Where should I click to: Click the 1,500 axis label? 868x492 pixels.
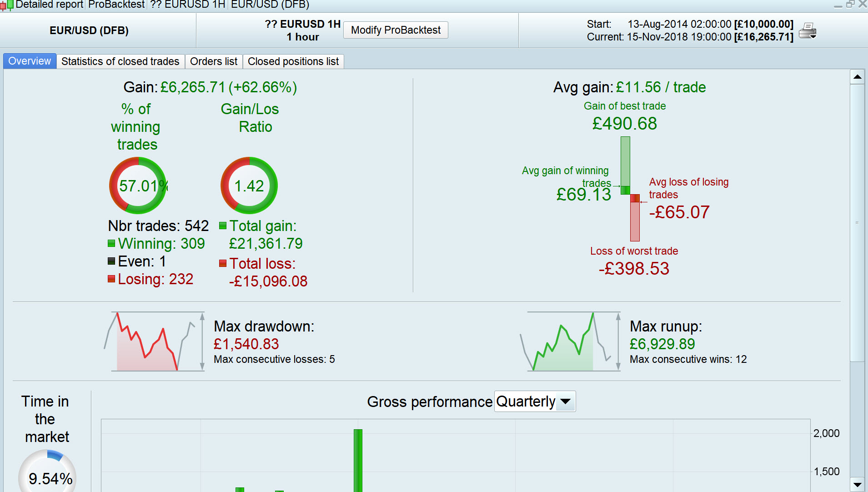pos(827,472)
